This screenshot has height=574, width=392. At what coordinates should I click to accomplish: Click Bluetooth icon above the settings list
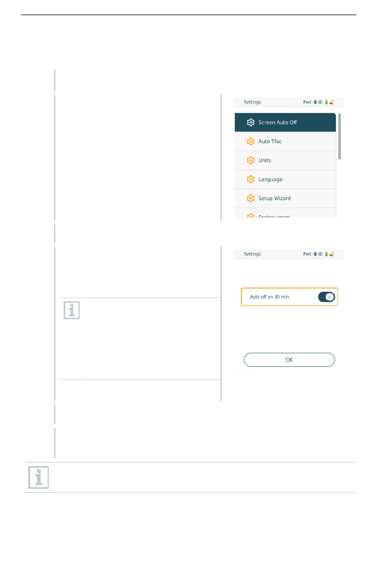pos(315,102)
